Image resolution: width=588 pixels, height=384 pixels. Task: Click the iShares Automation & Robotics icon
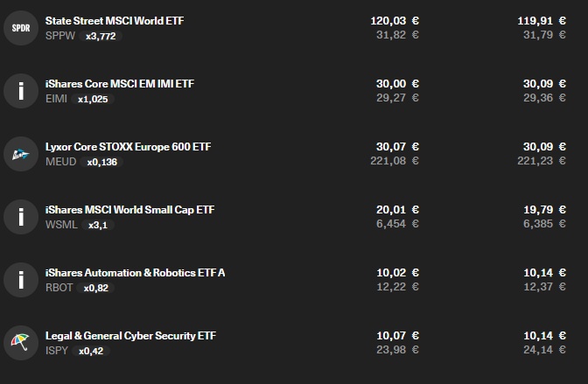pyautogui.click(x=21, y=280)
